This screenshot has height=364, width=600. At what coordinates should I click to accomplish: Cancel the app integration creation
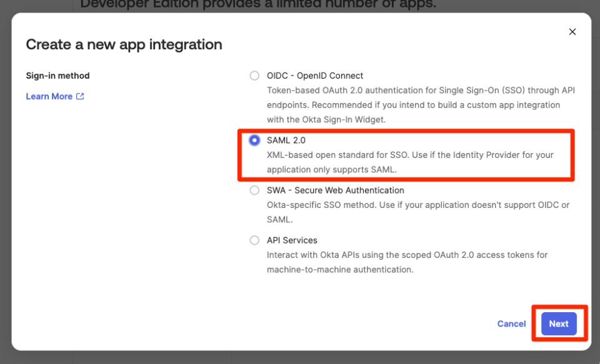(x=511, y=323)
